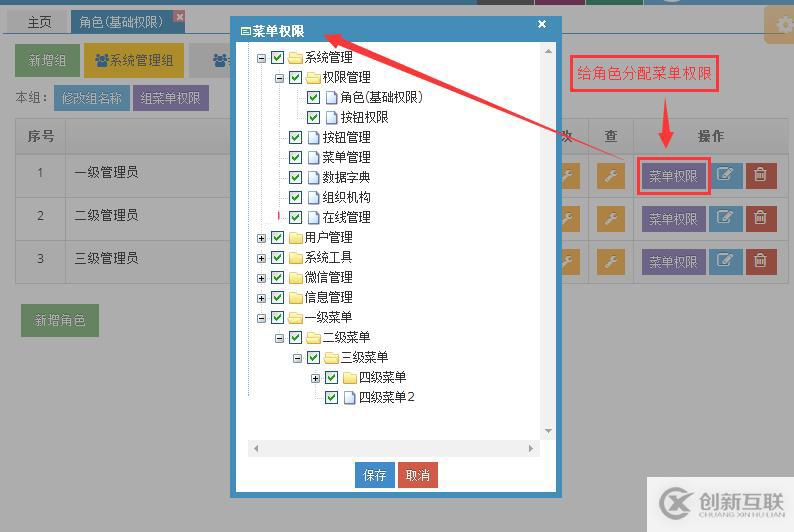Click the 修改组名称 button

pos(92,98)
